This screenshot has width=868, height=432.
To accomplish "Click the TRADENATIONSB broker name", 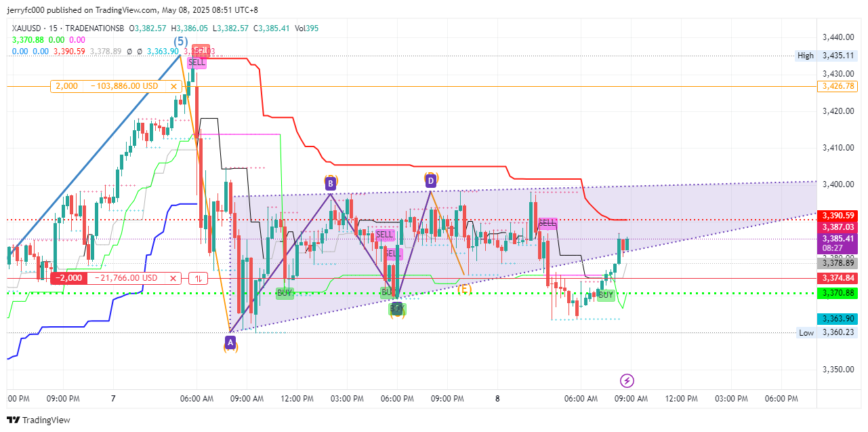I will 94,28.
